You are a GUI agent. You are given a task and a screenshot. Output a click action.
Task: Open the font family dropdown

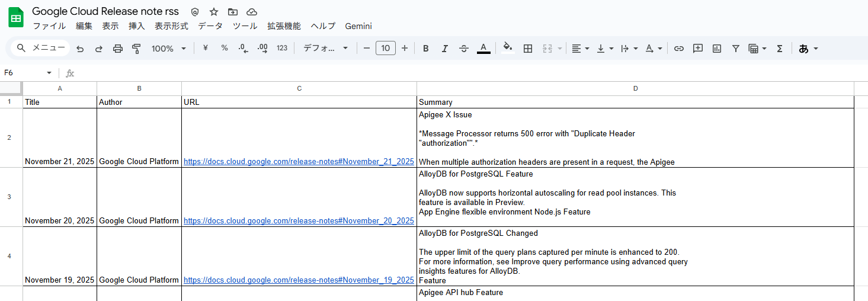coord(325,49)
